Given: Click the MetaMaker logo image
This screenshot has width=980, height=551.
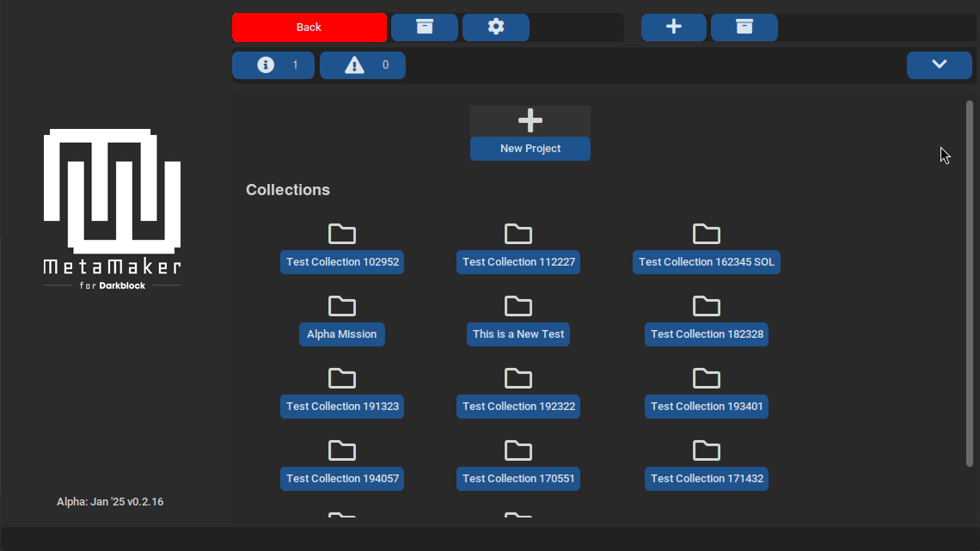Looking at the screenshot, I should (112, 209).
